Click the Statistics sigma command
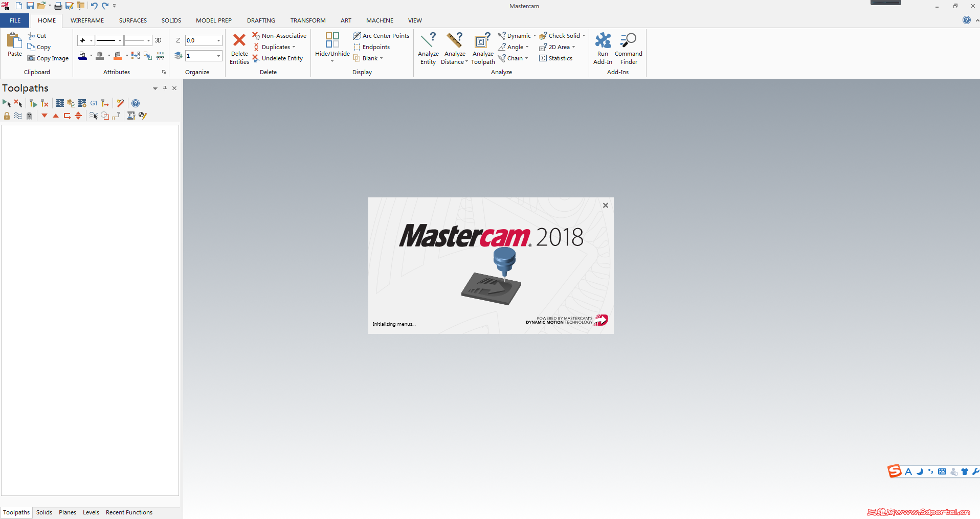 [x=556, y=58]
